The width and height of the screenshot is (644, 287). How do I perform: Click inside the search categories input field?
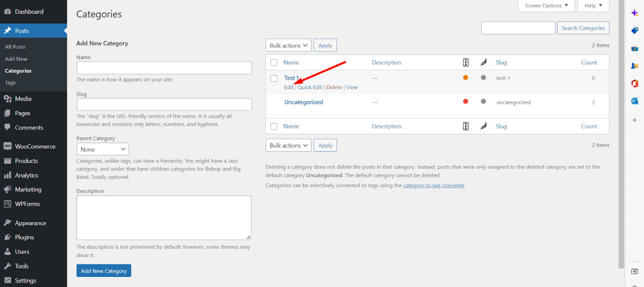point(518,28)
